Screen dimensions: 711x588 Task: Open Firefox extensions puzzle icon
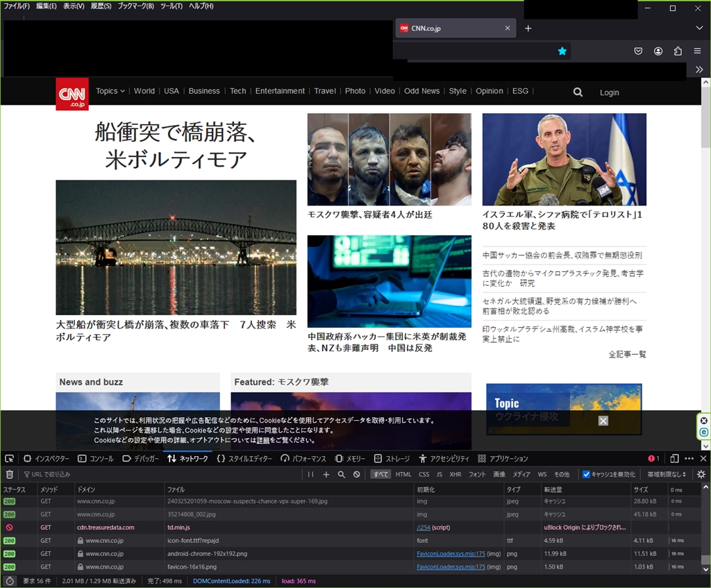pos(678,51)
